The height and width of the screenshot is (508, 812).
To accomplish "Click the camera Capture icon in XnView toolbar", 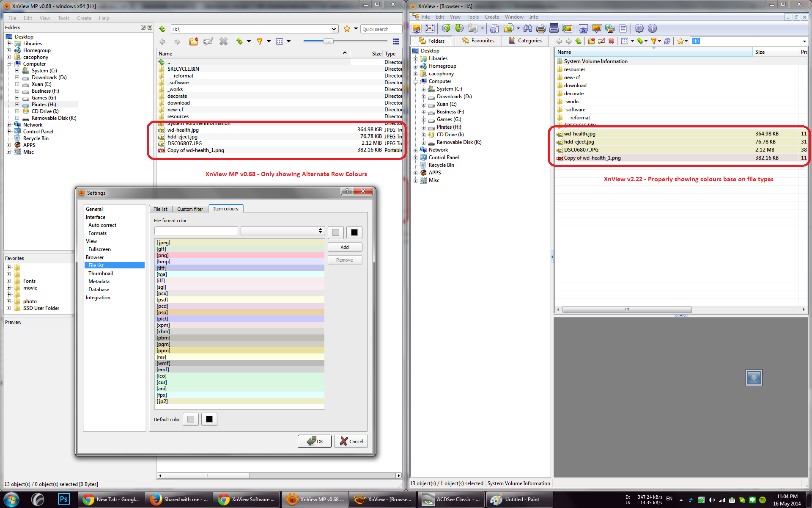I will click(583, 28).
